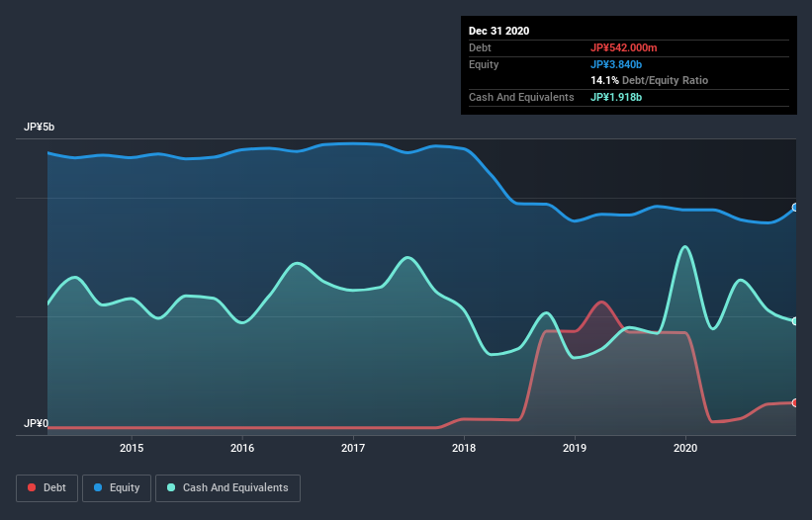The height and width of the screenshot is (520, 812).
Task: Click the 14.1% Debt/Equity Ratio text
Action: pyautogui.click(x=650, y=80)
